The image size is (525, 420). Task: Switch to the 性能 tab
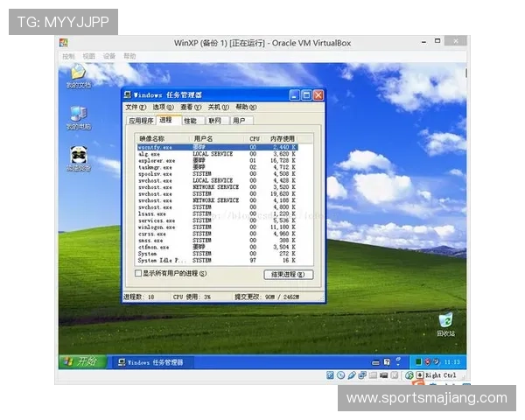192,121
